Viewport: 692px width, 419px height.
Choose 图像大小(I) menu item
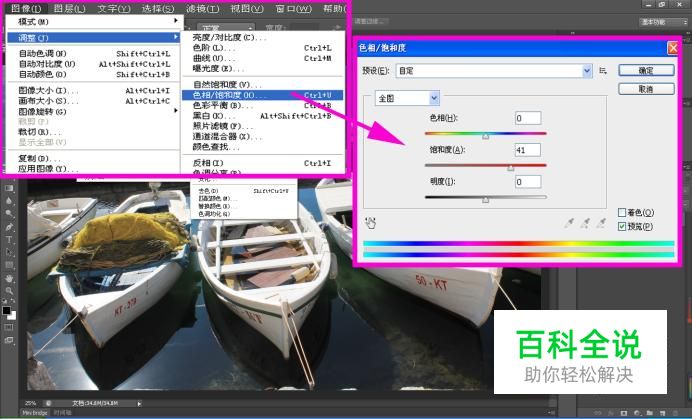coord(94,91)
